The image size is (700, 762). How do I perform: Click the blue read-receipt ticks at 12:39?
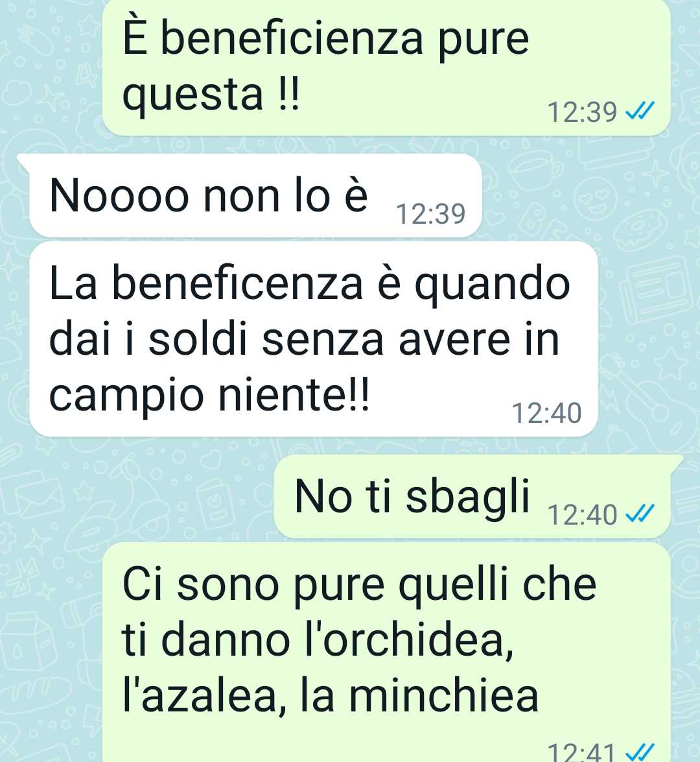(x=640, y=112)
